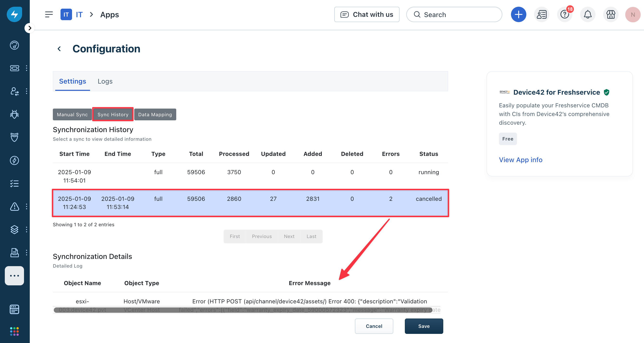Image resolution: width=644 pixels, height=343 pixels.
Task: Select the tasks checklist icon in sidebar
Action: (14, 184)
